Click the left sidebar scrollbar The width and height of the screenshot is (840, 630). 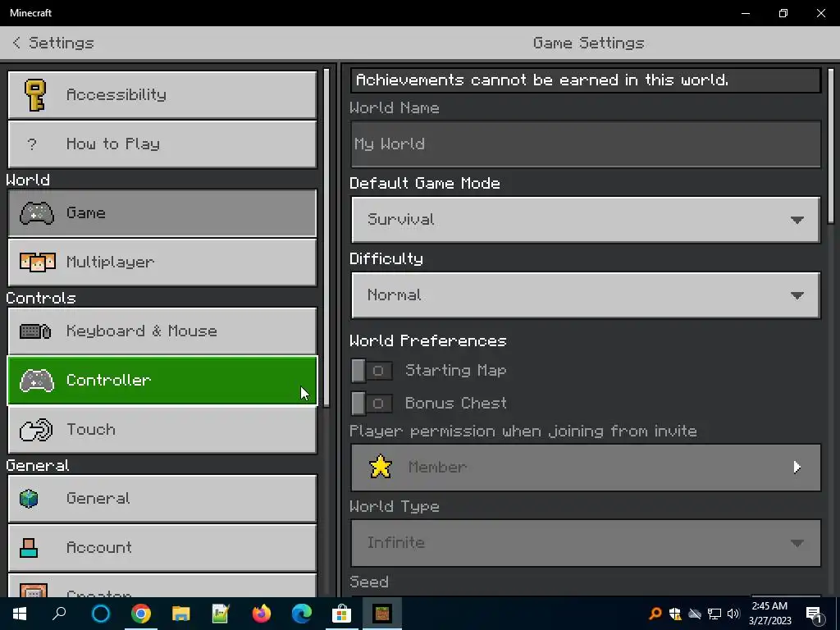click(326, 237)
